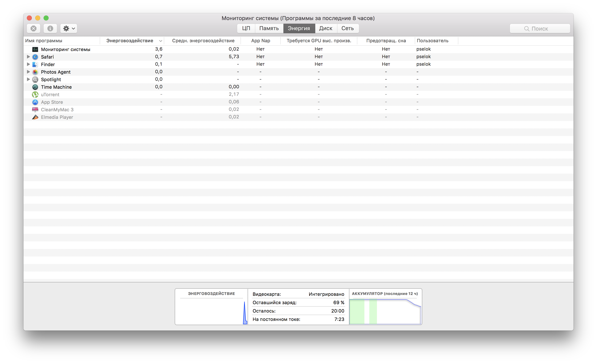Screen dimensions: 597x364
Task: Switch to the Память tab
Action: pyautogui.click(x=269, y=28)
